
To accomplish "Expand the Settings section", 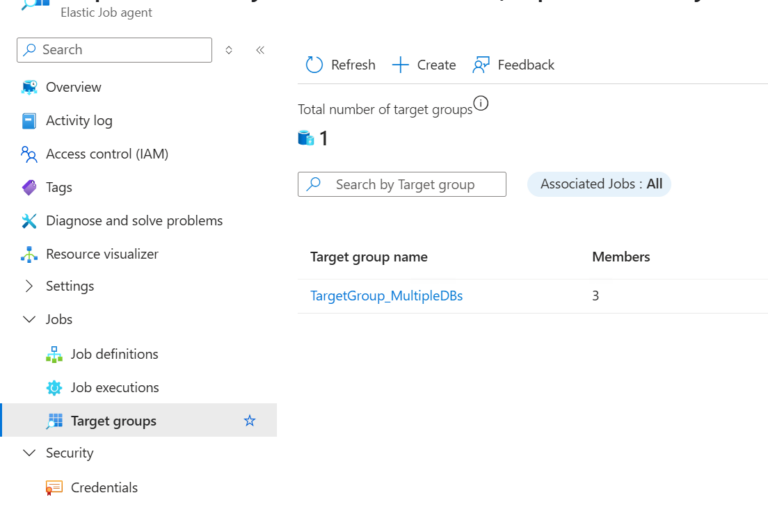I will (x=29, y=286).
